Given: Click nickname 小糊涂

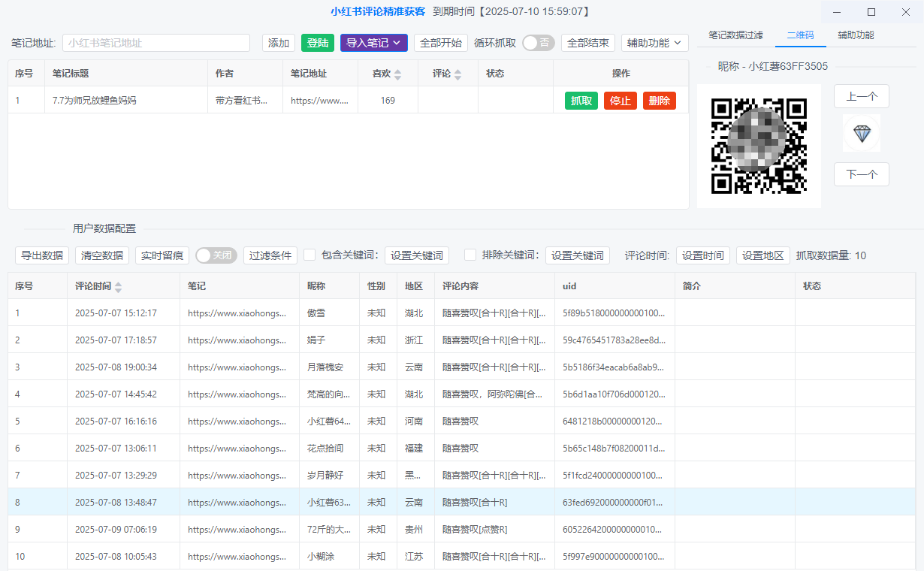Looking at the screenshot, I should (322, 557).
